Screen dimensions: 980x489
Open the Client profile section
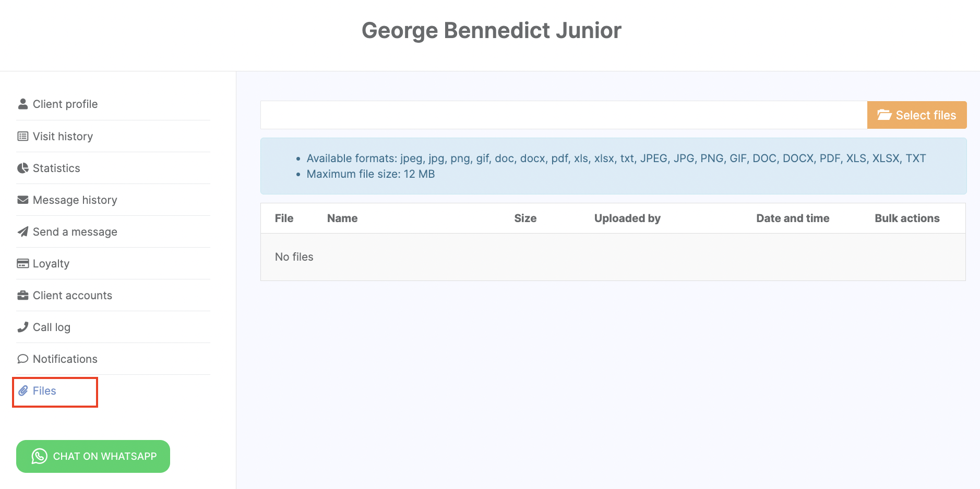(x=65, y=104)
